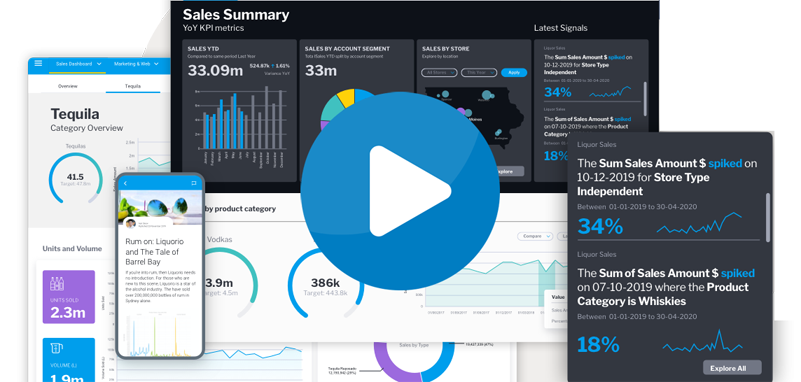This screenshot has width=801, height=382.
Task: Tap the back arrow on the phone
Action: tap(125, 183)
